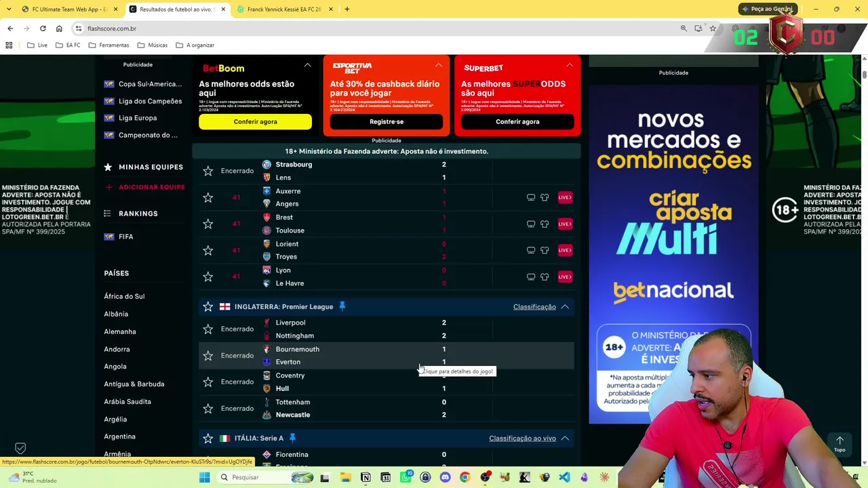Viewport: 868px width, 488px height.
Task: Open Premier League 'Classificação' link
Action: (534, 307)
